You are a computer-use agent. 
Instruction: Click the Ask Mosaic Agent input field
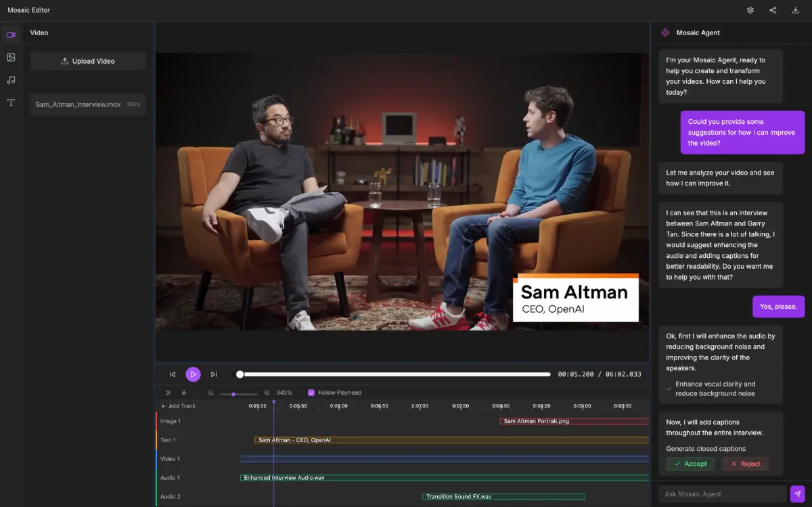click(723, 494)
